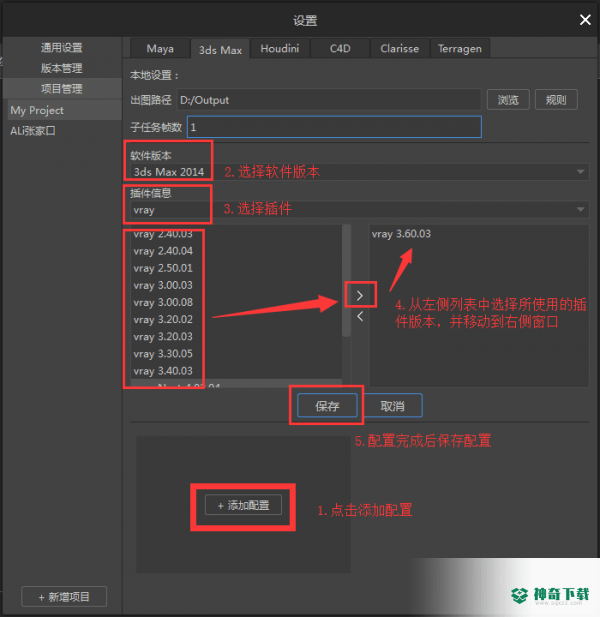Screen dimensions: 600x617
Task: Switch to the Maya tab
Action: coord(160,48)
